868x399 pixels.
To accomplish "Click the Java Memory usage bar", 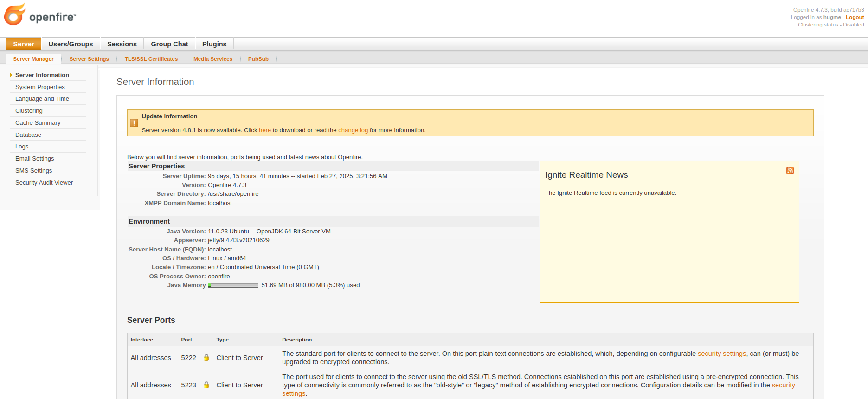I will 233,285.
